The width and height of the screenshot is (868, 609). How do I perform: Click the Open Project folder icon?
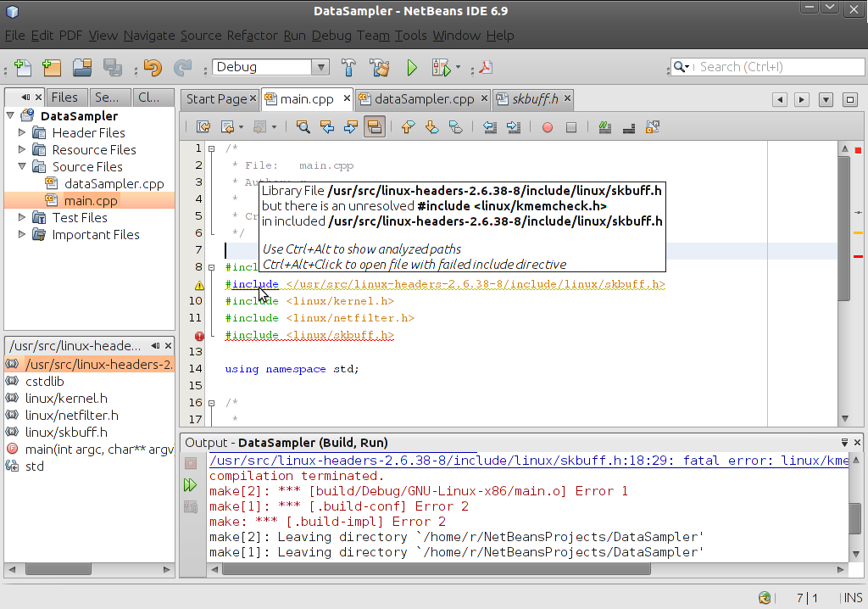coord(82,67)
